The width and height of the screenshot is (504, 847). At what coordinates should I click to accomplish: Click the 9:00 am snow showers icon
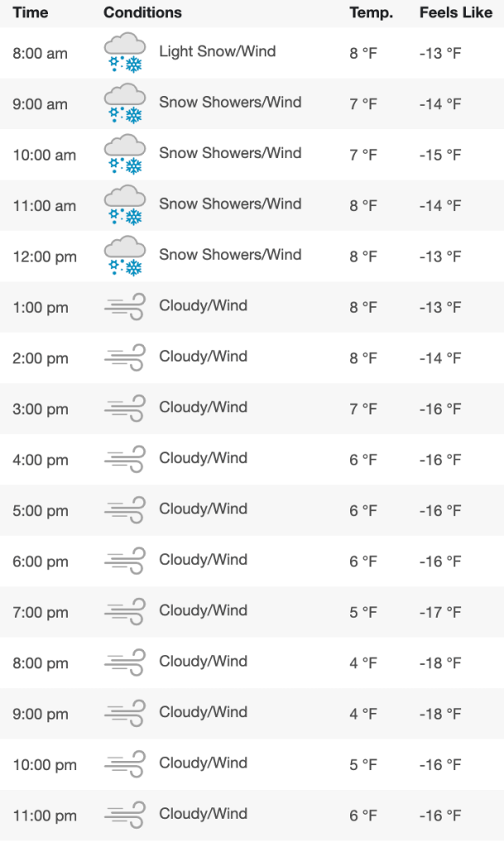(x=125, y=104)
